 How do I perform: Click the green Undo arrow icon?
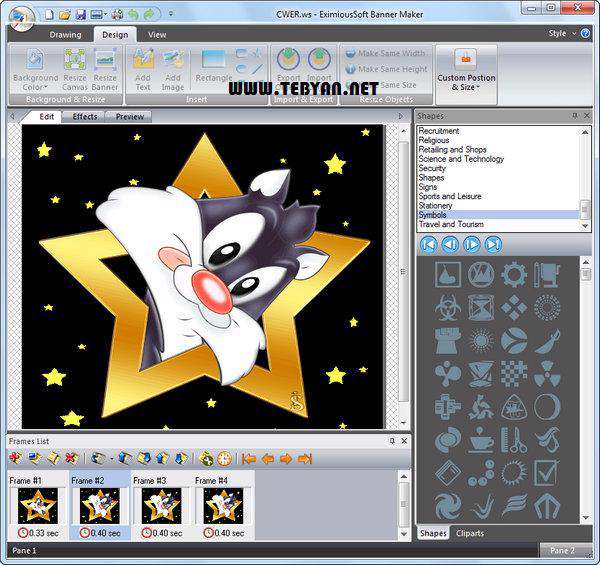coord(133,15)
